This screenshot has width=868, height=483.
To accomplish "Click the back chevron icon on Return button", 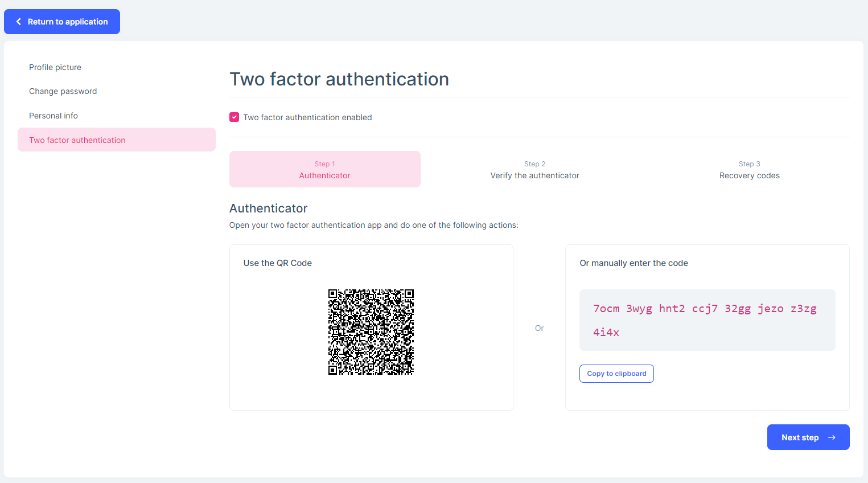I will click(x=19, y=22).
